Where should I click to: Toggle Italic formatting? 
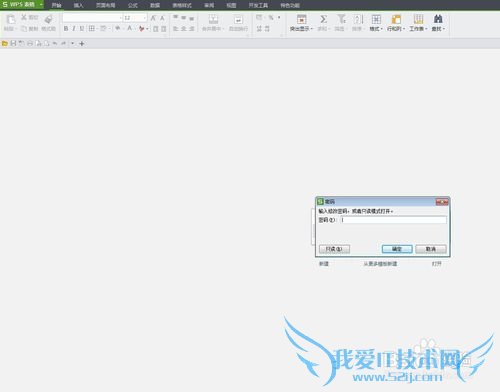coord(74,29)
